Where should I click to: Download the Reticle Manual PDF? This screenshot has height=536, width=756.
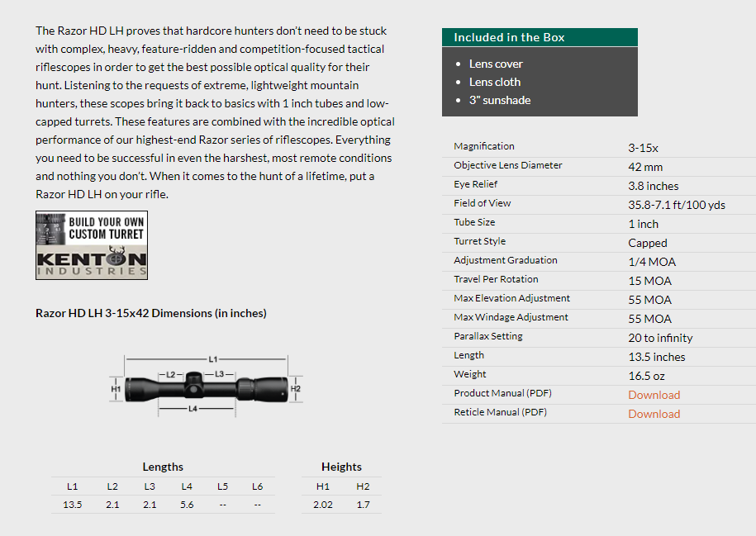pyautogui.click(x=654, y=414)
